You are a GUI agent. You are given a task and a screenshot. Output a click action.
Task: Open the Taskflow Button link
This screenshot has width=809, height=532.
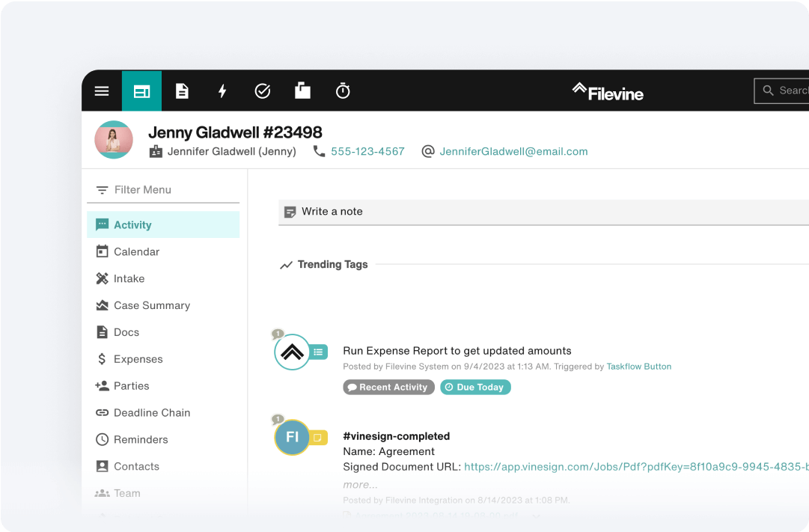pyautogui.click(x=638, y=367)
